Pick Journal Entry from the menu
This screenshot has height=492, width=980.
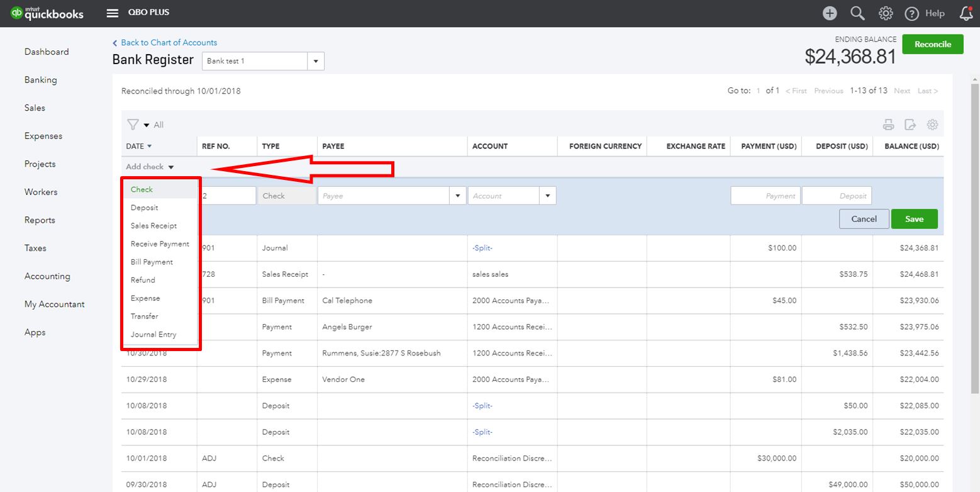(160, 335)
